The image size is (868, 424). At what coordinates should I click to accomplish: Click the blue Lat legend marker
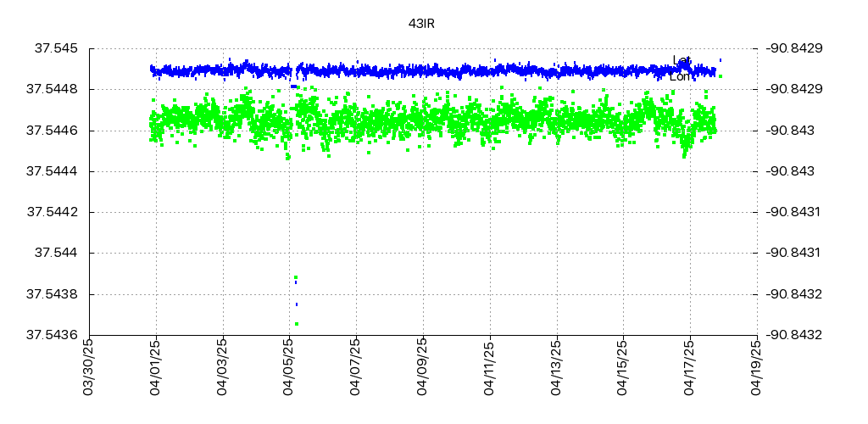(720, 60)
